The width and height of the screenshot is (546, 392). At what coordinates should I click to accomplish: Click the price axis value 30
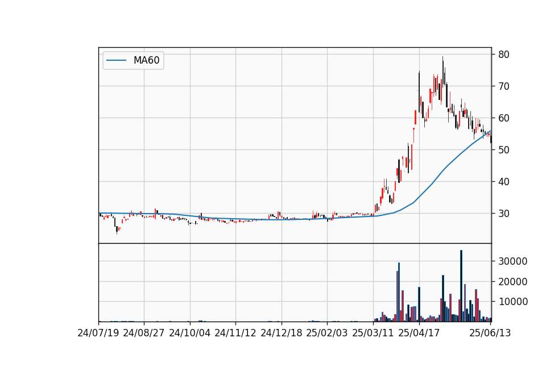pos(503,214)
